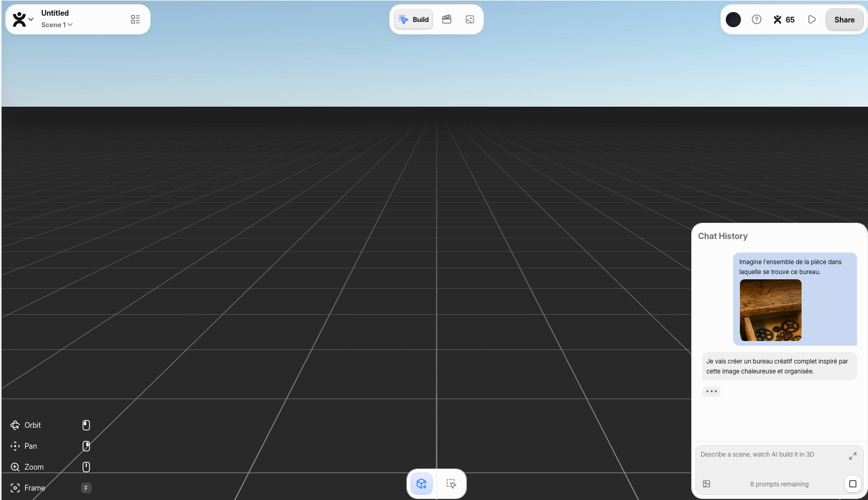Stop the AI generation

pyautogui.click(x=852, y=484)
